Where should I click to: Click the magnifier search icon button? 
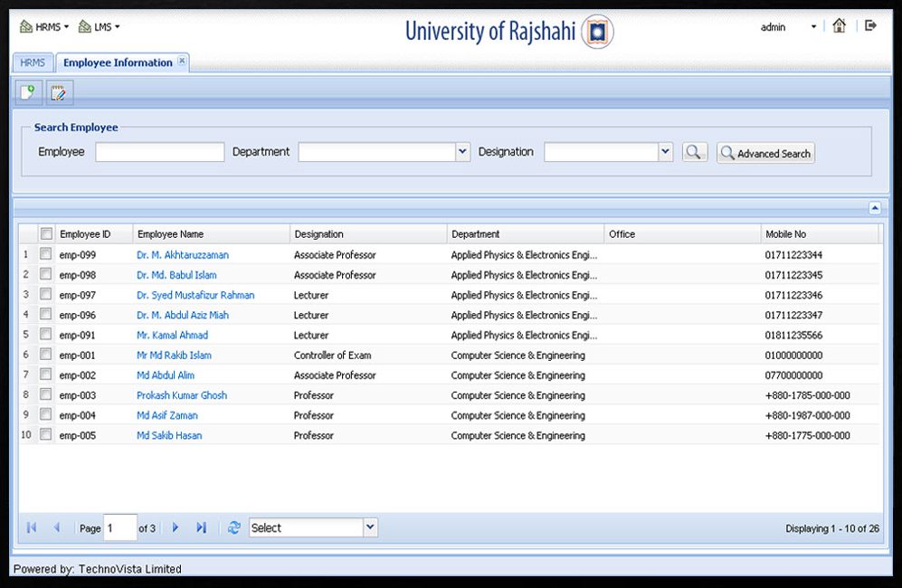pos(694,153)
